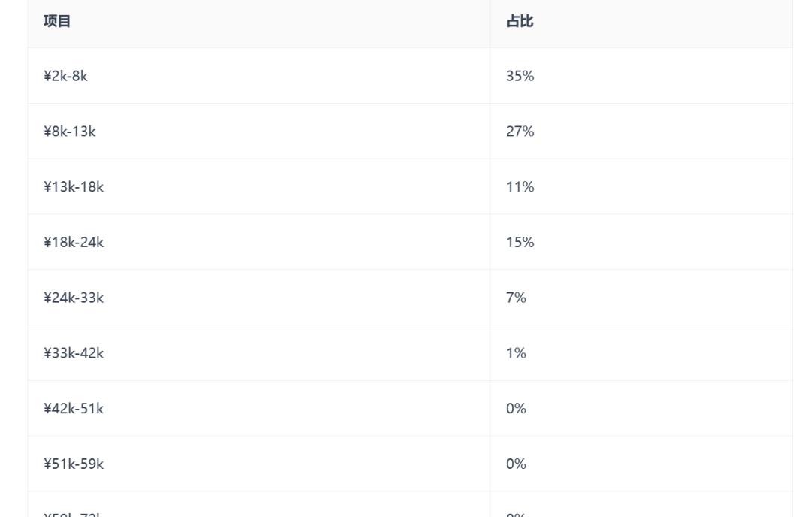Select the ¥51k-59k salary range cell
This screenshot has height=517, width=812.
pyautogui.click(x=73, y=464)
